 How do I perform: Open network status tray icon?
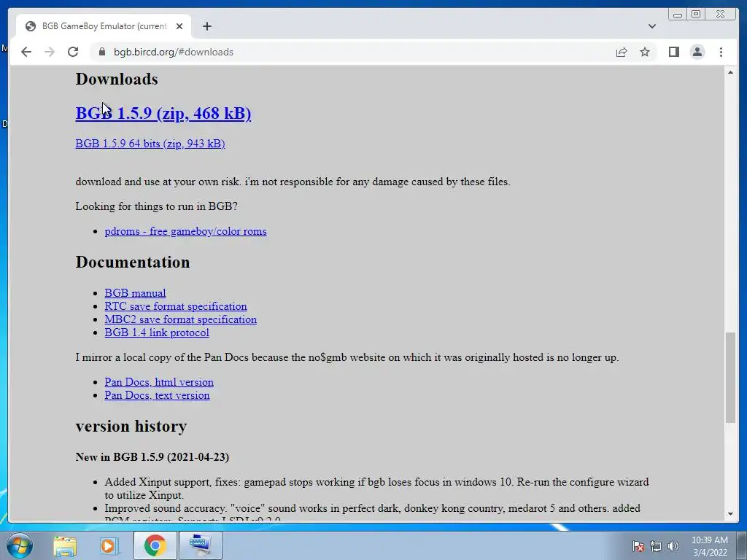point(656,546)
